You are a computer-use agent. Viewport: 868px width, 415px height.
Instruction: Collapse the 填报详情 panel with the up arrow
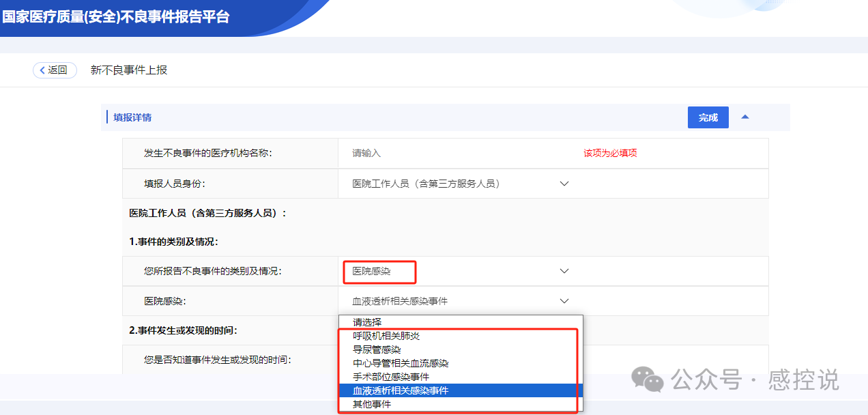[x=745, y=117]
